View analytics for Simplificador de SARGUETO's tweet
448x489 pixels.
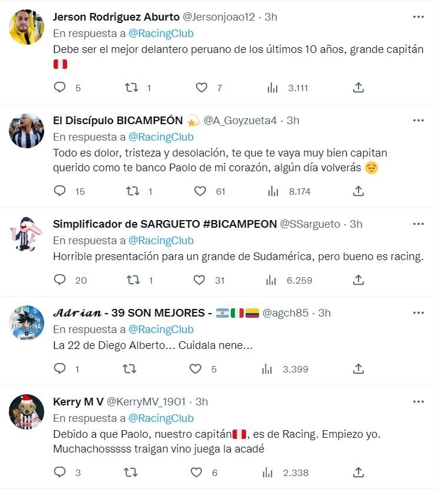tap(273, 280)
